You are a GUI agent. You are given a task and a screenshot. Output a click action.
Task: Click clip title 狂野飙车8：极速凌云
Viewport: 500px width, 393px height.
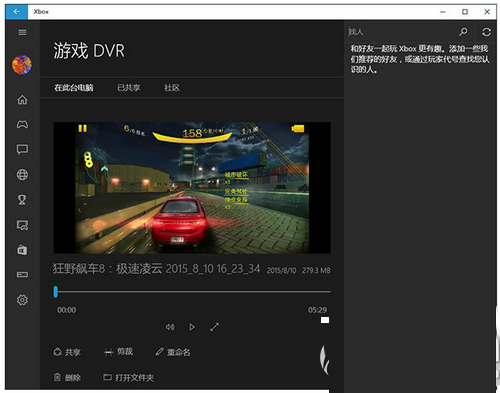point(107,269)
